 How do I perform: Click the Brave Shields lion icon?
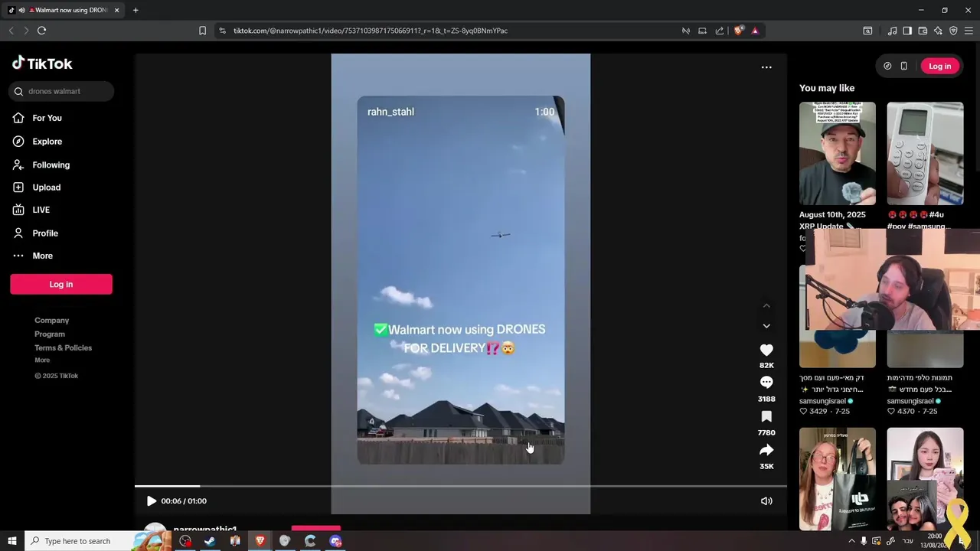738,31
